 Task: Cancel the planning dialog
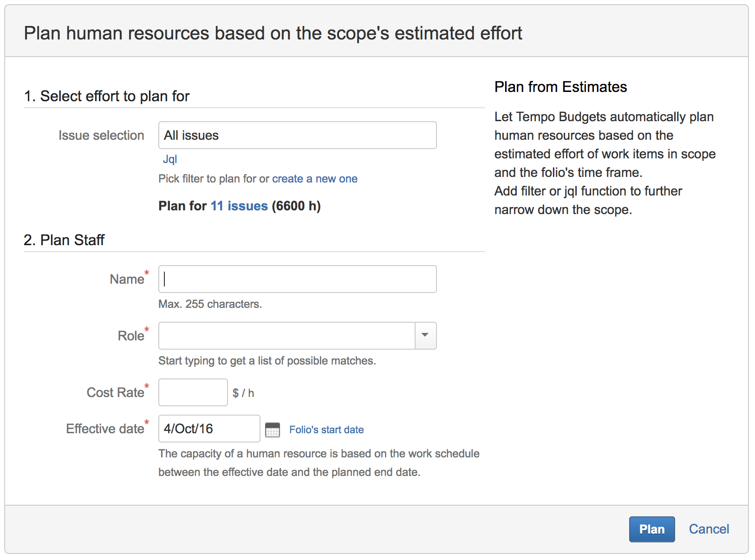(x=709, y=529)
